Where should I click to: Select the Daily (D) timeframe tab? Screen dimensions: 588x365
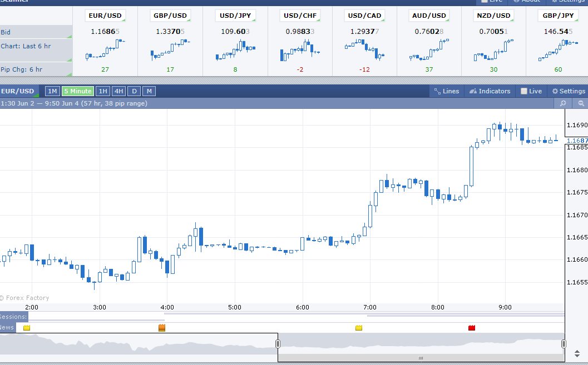point(134,91)
